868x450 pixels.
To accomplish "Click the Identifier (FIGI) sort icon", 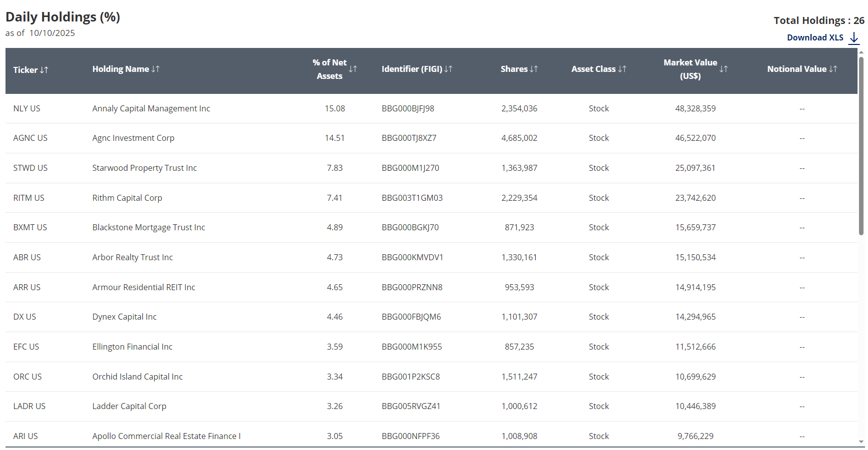I will [448, 69].
